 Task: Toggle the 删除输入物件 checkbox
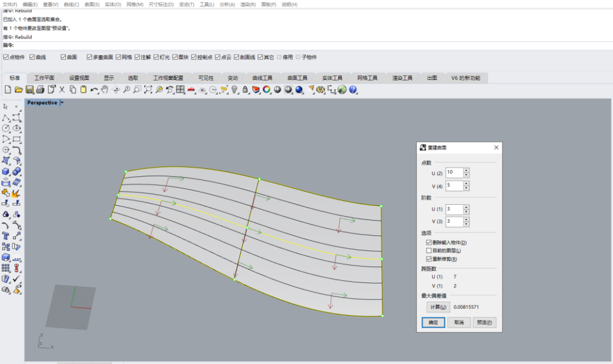(x=429, y=243)
